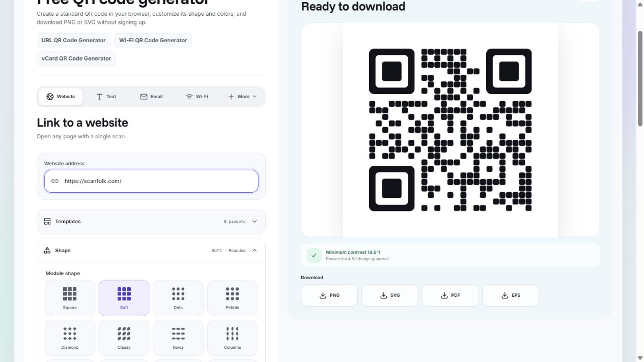644x362 pixels.
Task: Select the Rows module shape
Action: [x=178, y=338]
